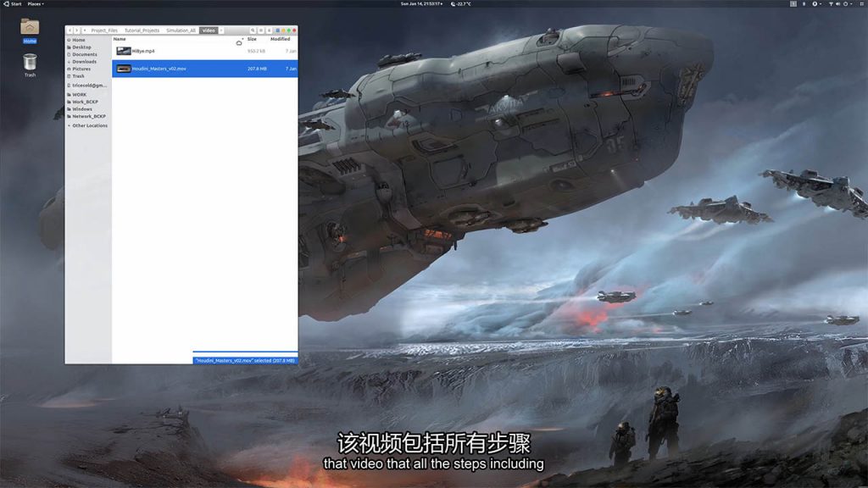Click the selection status text at the window bottom
This screenshot has height=488, width=868.
pos(245,361)
